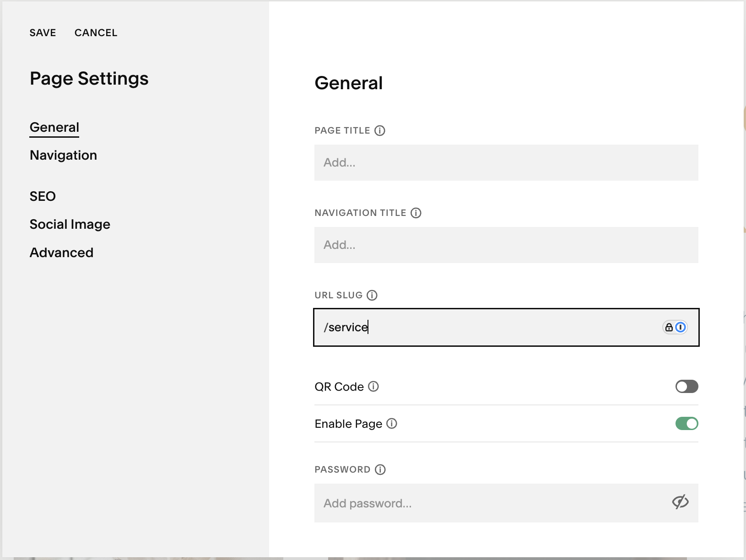The image size is (746, 560).
Task: Toggle password visibility eye icon
Action: pos(681,502)
